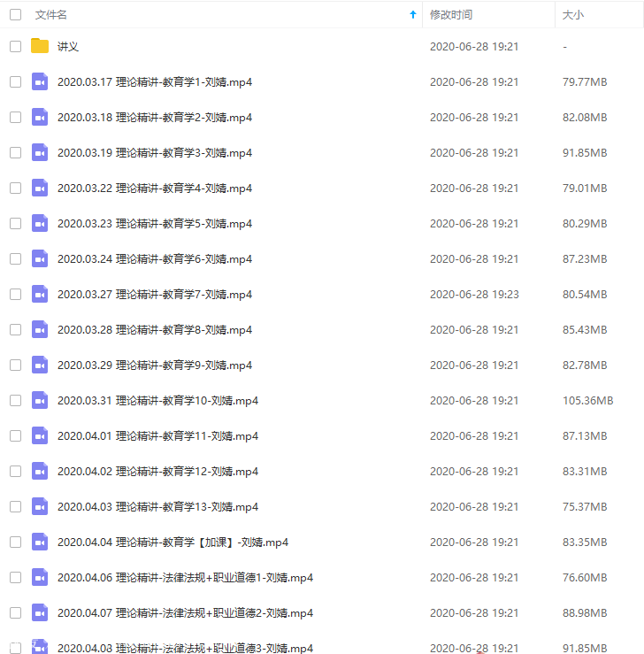Screen dimensions: 644x654
Task: Check the box for 讲义 folder
Action: coord(15,46)
